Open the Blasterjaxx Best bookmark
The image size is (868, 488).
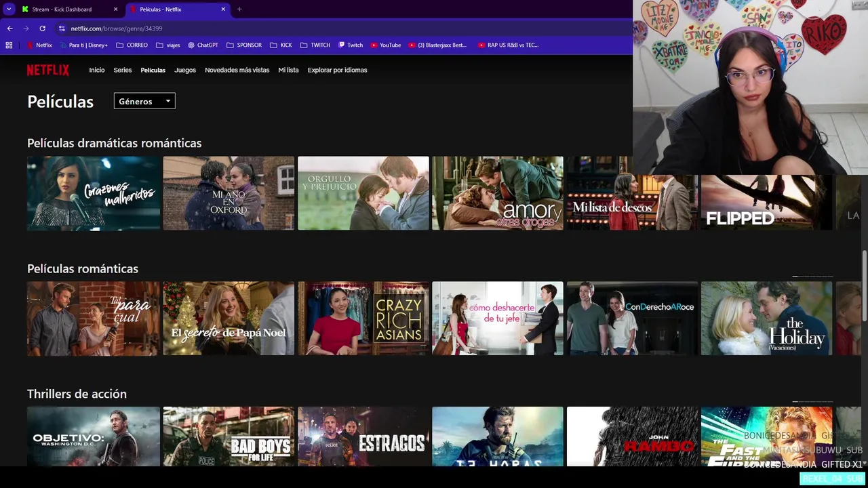point(437,45)
